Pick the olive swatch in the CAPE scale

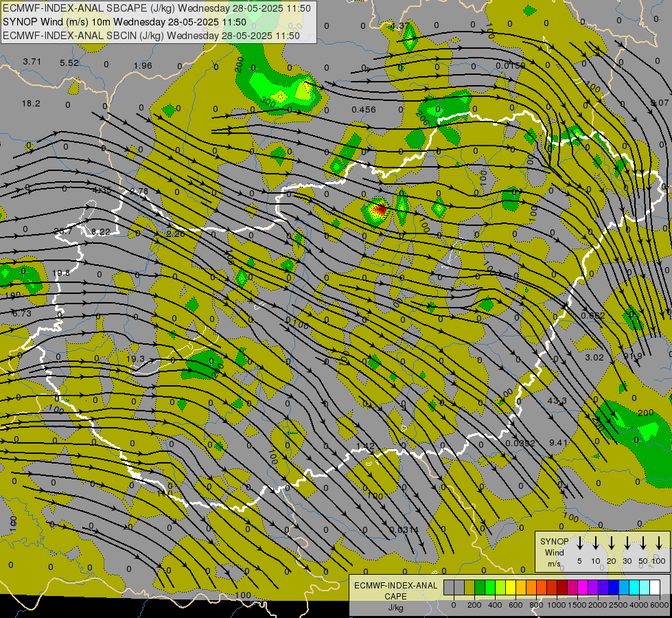[470, 587]
